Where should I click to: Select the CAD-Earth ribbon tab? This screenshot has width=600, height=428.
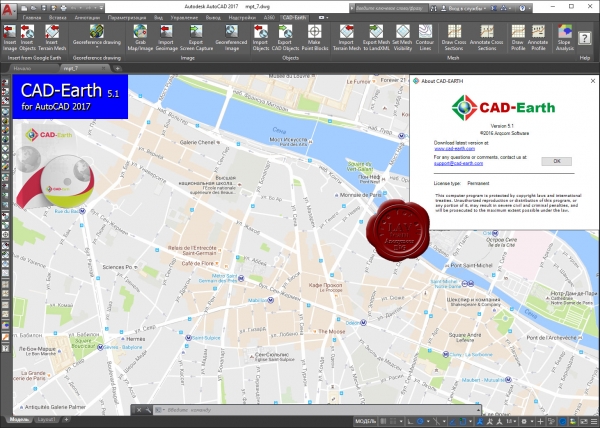[294, 18]
